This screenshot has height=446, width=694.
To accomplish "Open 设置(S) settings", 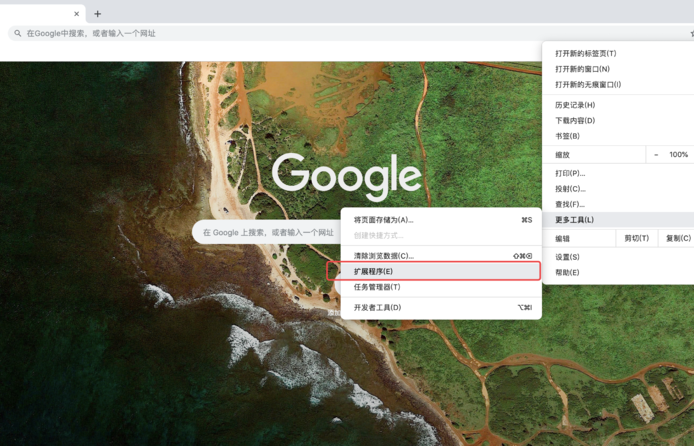I will pos(567,257).
